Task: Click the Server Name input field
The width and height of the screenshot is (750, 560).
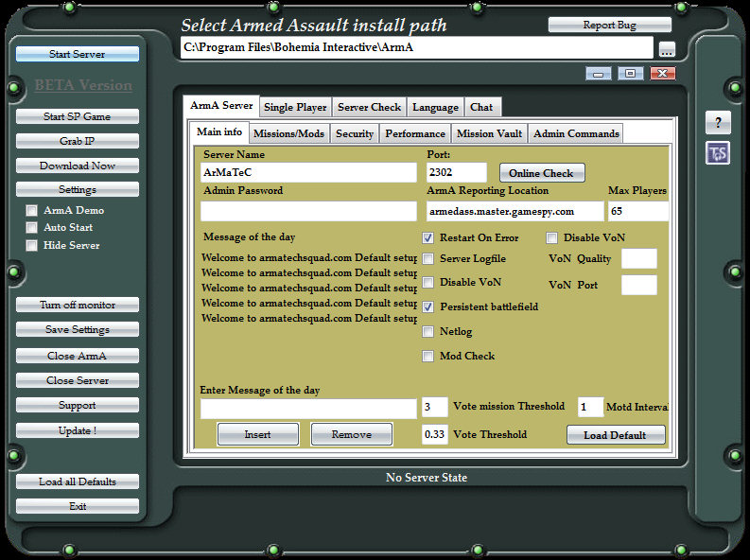Action: 308,173
